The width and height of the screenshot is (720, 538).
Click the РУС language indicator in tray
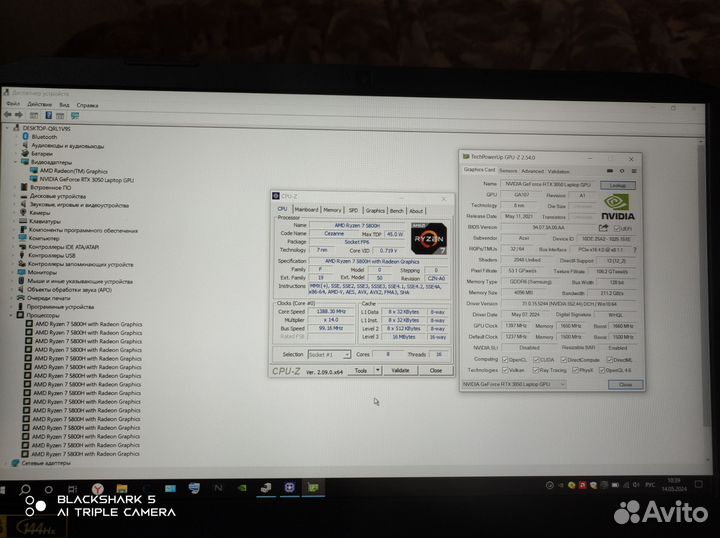pos(650,485)
